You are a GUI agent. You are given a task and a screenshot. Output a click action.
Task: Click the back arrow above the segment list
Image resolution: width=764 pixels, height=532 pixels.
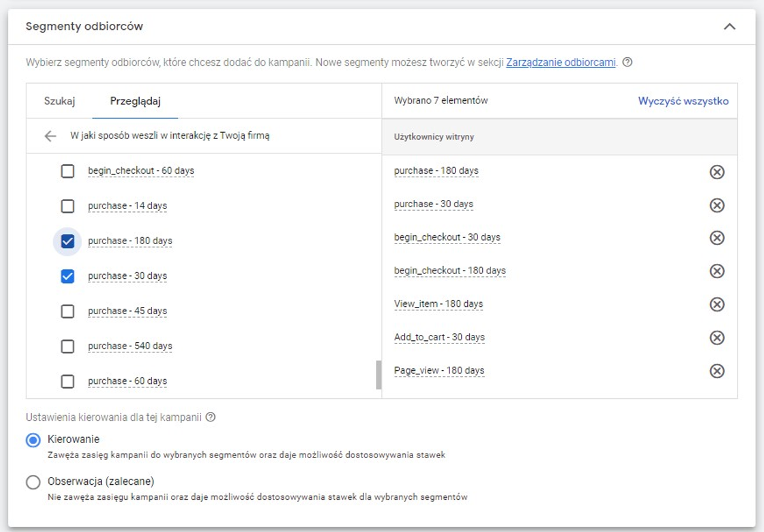pyautogui.click(x=50, y=136)
